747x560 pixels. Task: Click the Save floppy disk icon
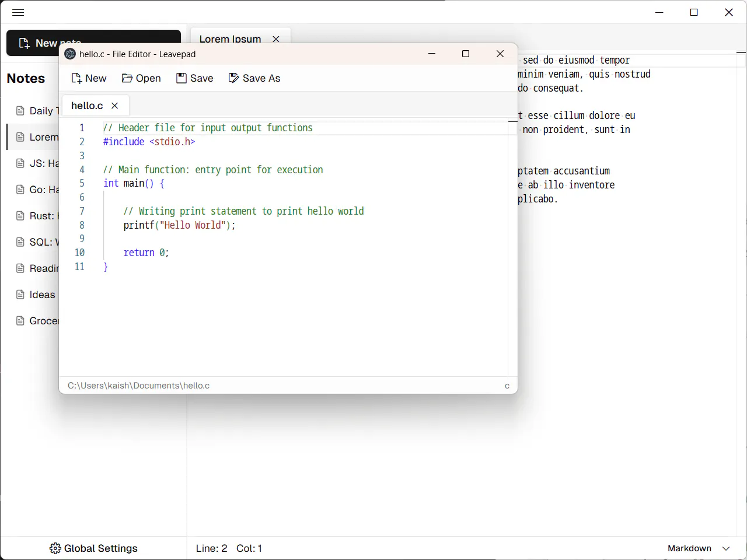coord(181,78)
